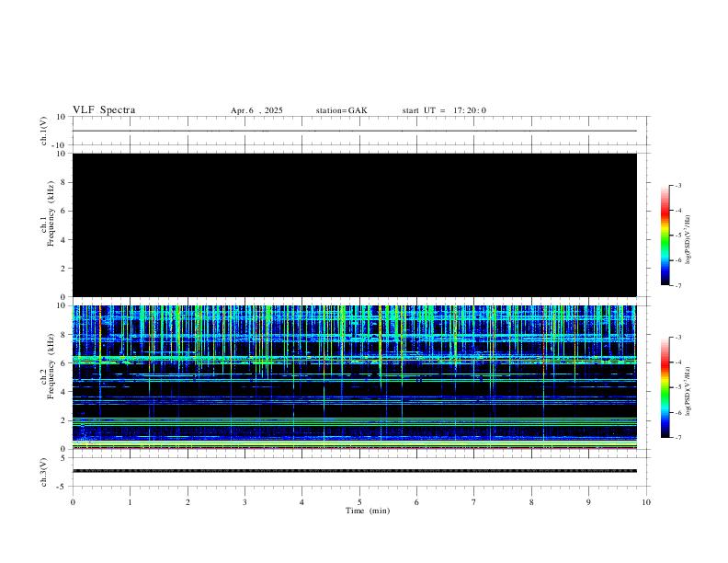Click the "VLF Spectra" plot title

pos(104,110)
